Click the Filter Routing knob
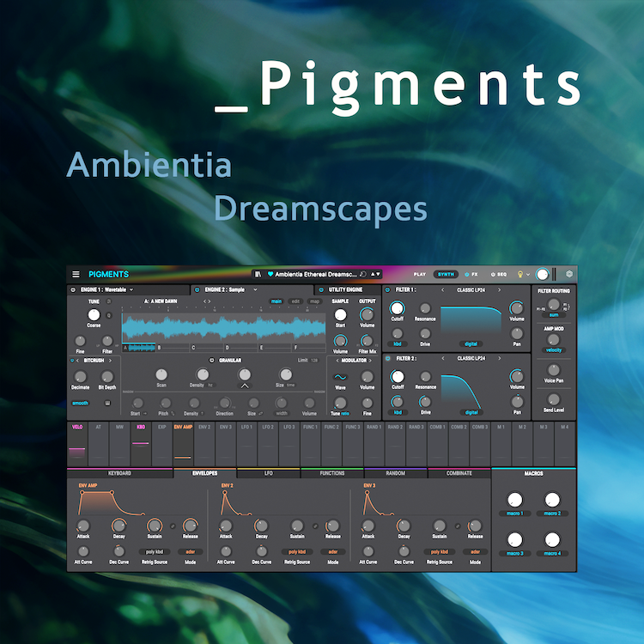 554,304
